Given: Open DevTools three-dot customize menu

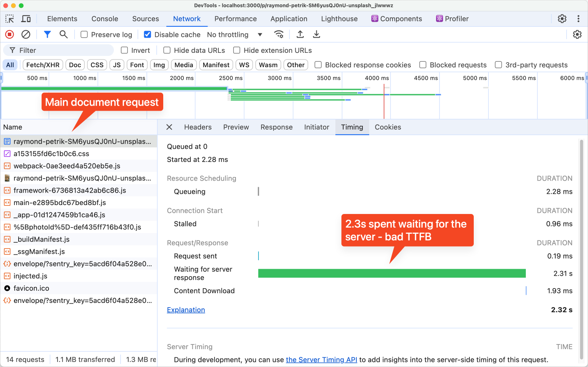Looking at the screenshot, I should (578, 19).
